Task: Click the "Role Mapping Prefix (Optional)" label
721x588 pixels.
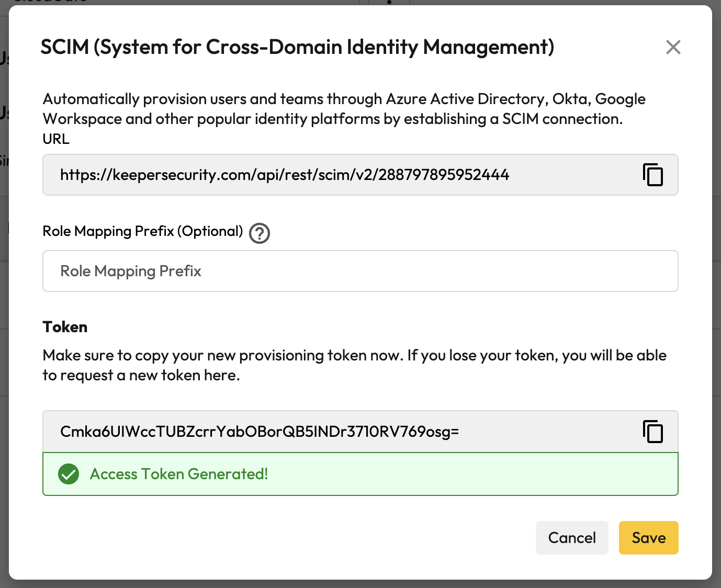Action: pos(143,231)
